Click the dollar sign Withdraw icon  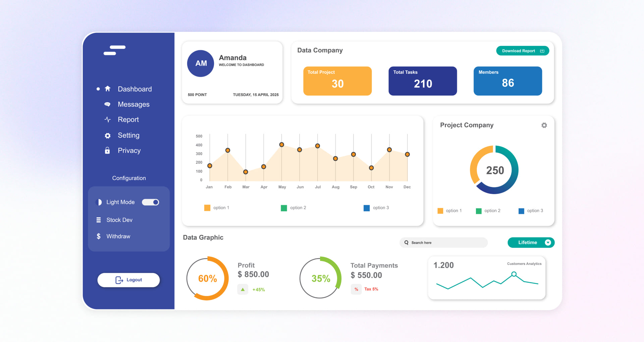(99, 236)
